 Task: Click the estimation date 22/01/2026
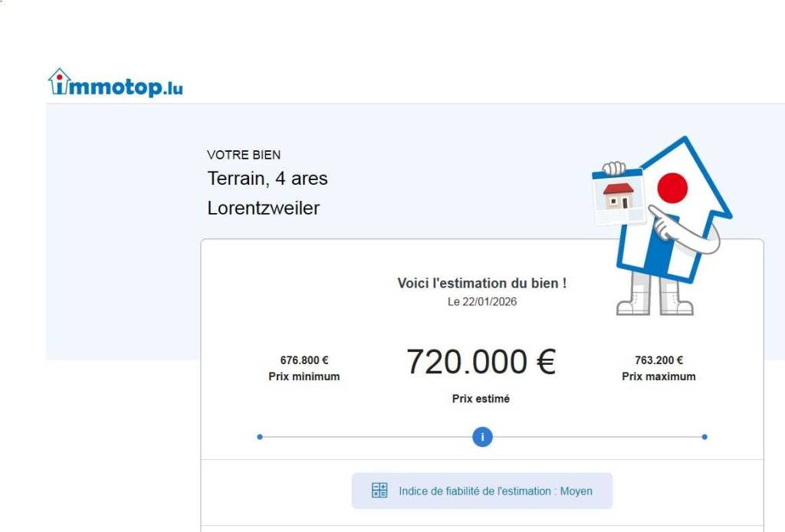482,301
